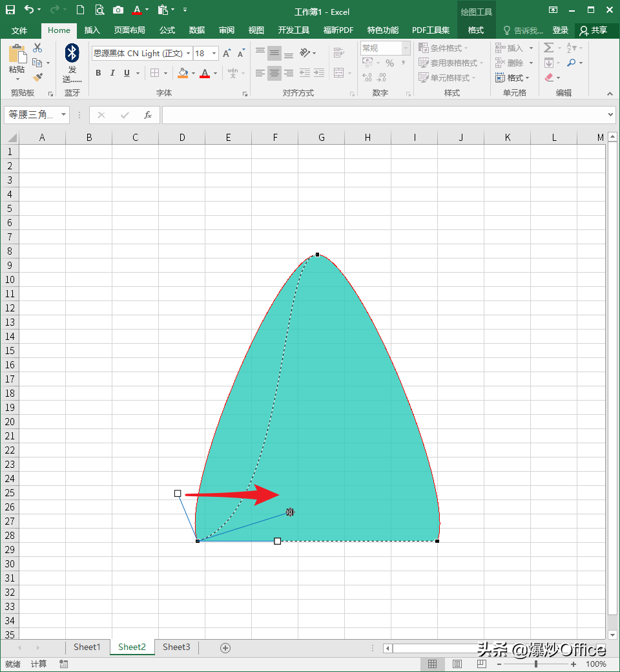Open the font name dropdown

pyautogui.click(x=188, y=54)
